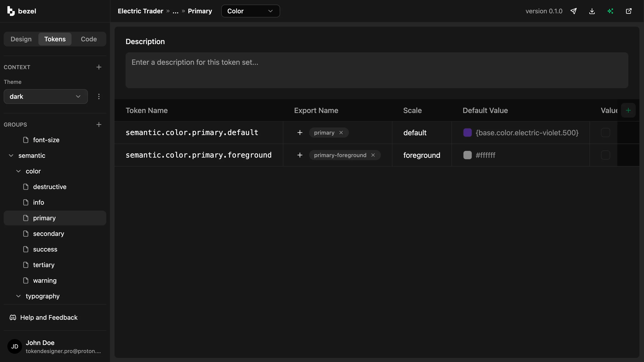Click version 0.1.0 label
Screen dimensions: 644x362
click(x=544, y=11)
